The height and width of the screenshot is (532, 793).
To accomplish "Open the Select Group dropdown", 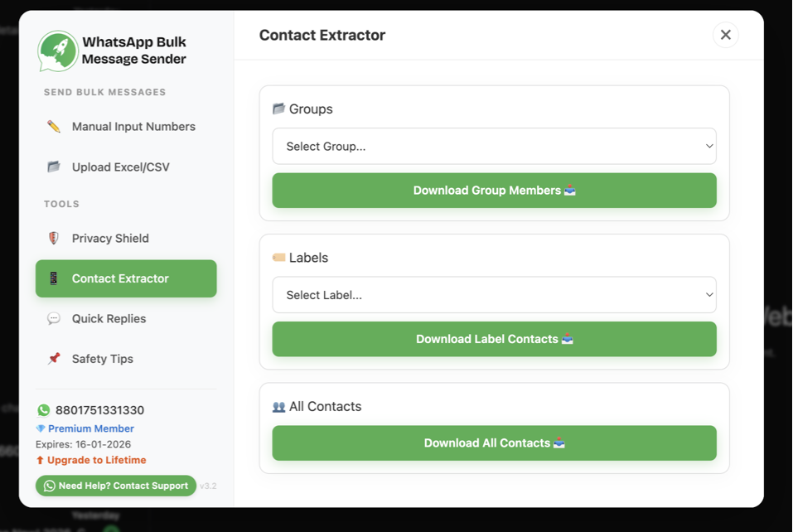I will 494,146.
